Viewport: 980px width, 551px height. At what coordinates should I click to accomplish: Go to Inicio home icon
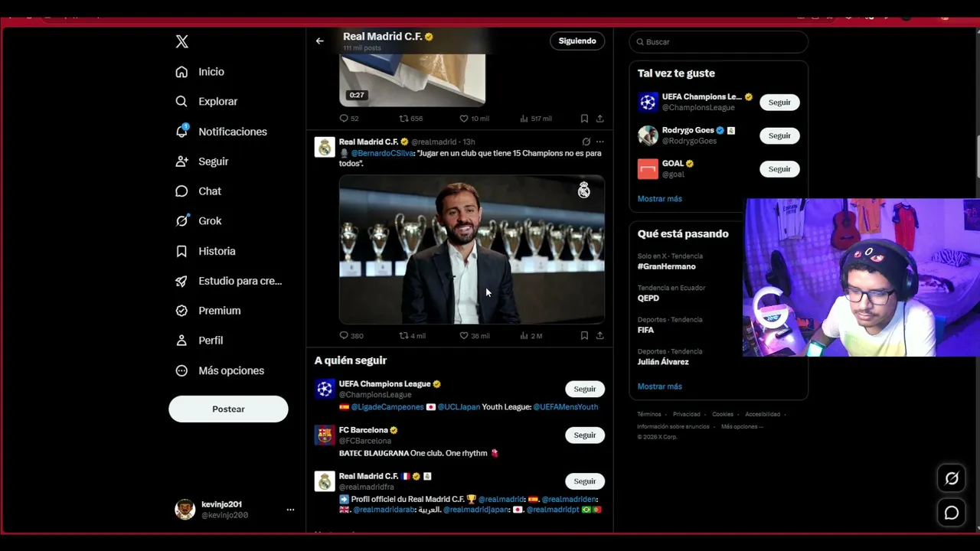(x=181, y=72)
